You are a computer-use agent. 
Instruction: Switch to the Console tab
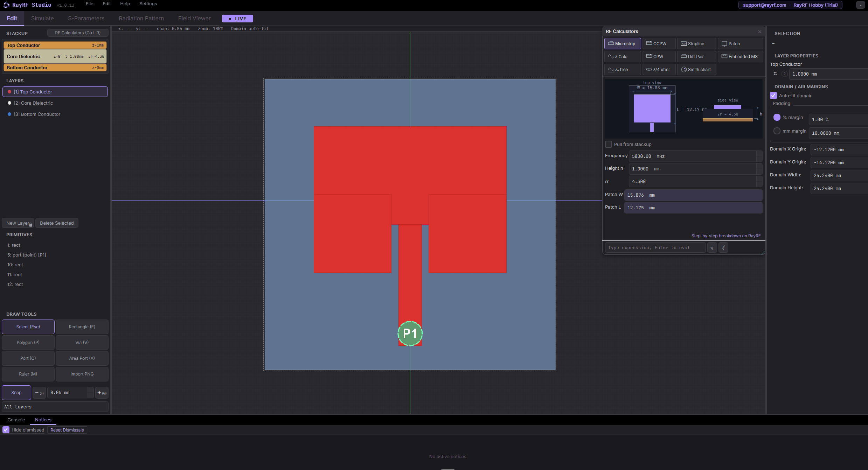tap(16, 420)
